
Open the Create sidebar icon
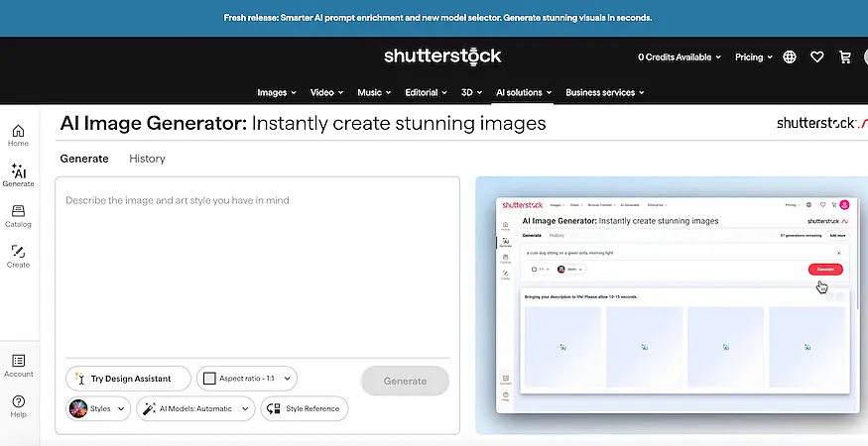click(18, 257)
